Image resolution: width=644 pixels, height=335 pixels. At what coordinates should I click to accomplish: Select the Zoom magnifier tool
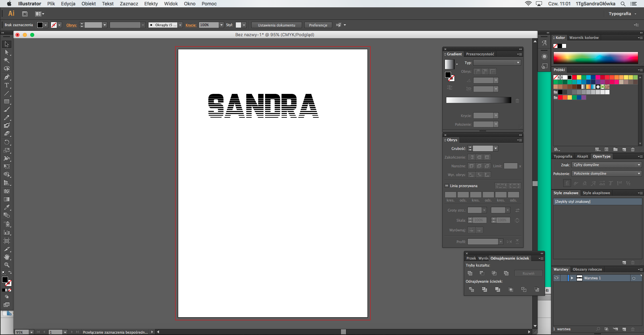7,265
